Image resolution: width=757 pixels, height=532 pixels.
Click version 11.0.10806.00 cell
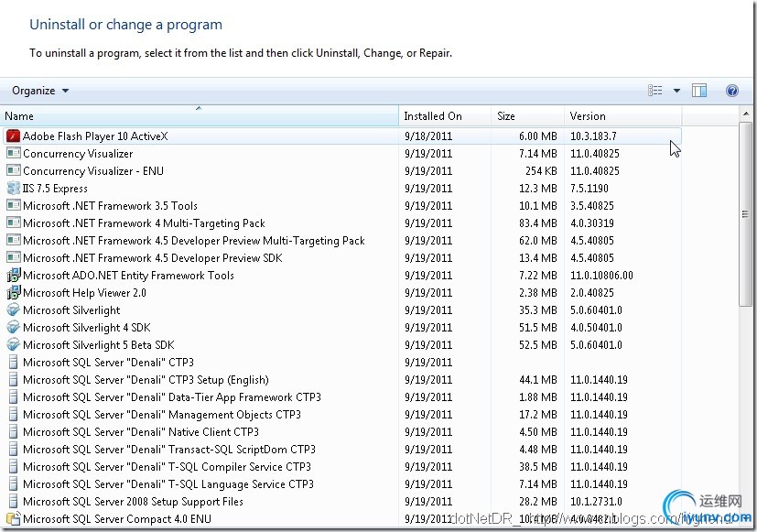601,276
